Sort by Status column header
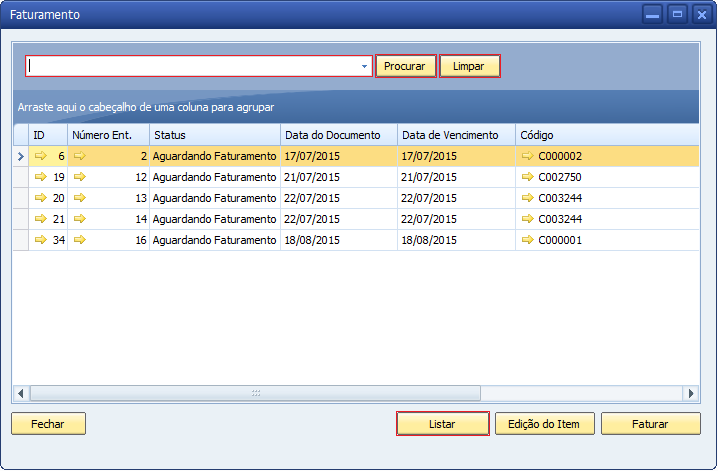The image size is (718, 471). (x=215, y=135)
